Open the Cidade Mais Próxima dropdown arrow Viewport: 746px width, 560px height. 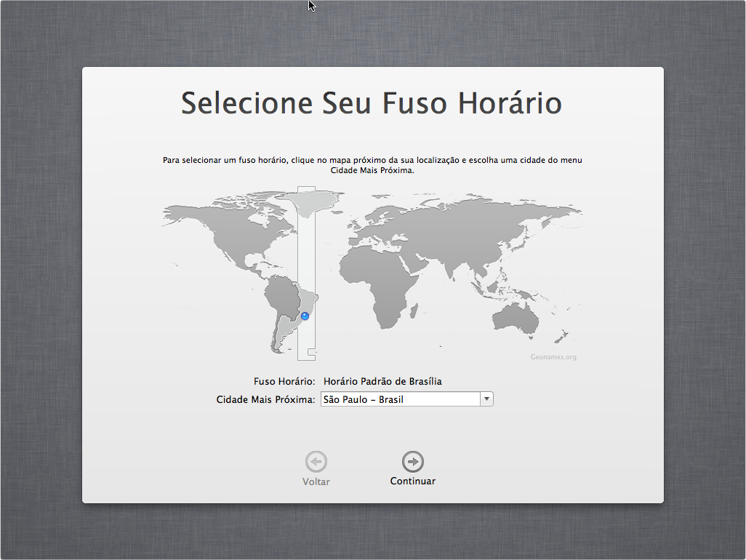click(486, 399)
